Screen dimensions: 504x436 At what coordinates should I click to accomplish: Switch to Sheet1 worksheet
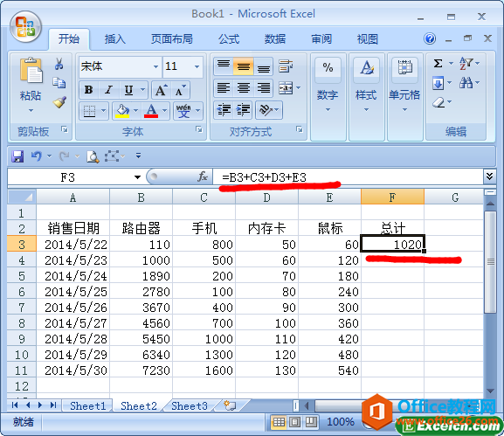tap(87, 405)
